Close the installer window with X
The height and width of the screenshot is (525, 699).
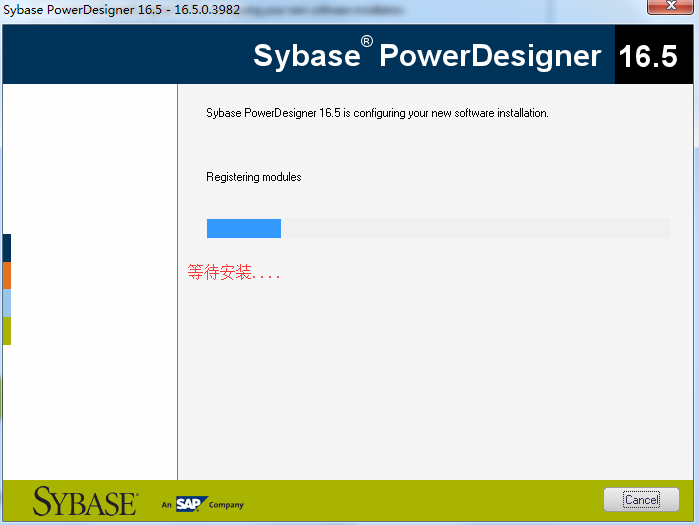[x=670, y=7]
